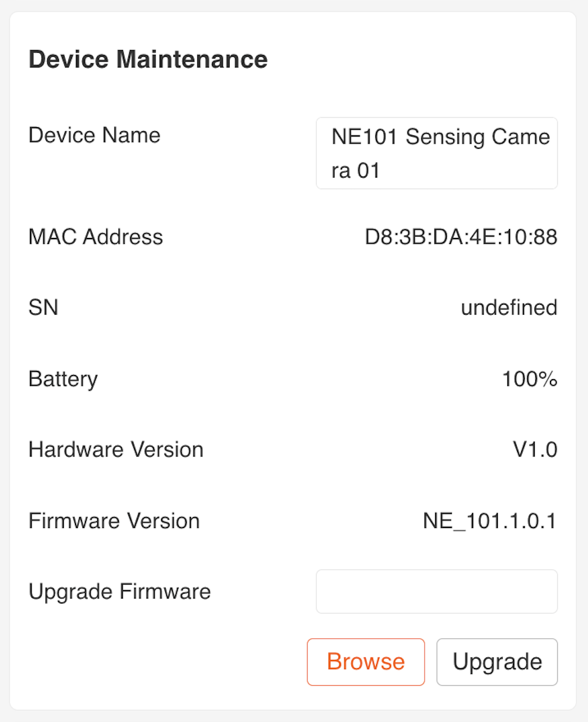
Task: Click the Device Name label
Action: 94,135
